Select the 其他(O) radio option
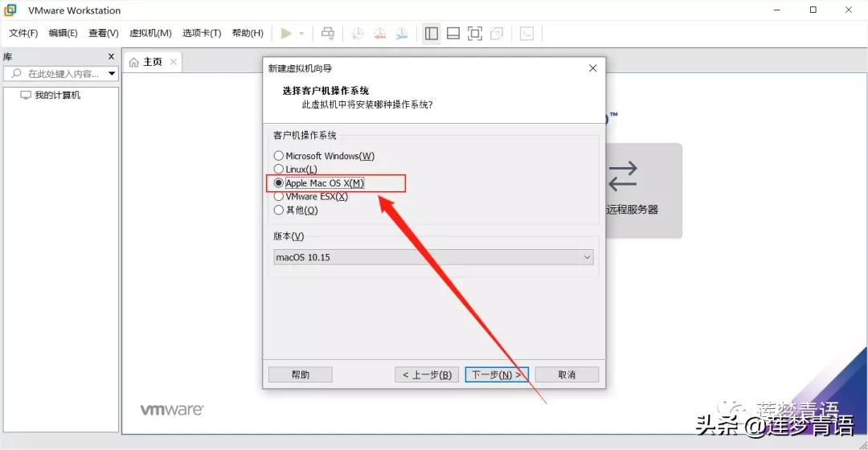868x450 pixels. (296, 211)
